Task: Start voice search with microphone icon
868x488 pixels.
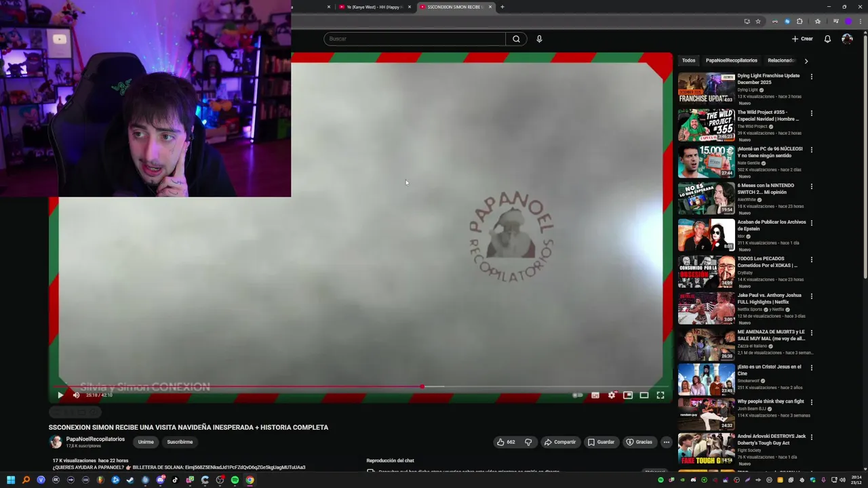Action: point(539,39)
